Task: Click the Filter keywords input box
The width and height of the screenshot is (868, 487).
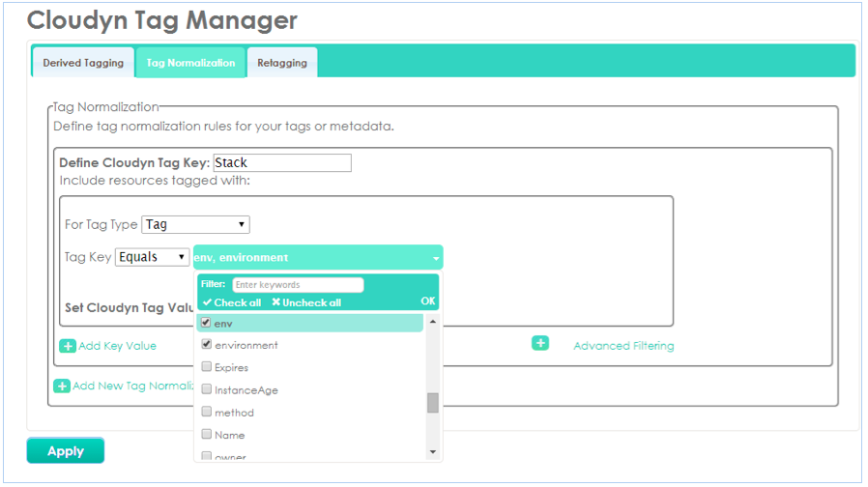Action: pyautogui.click(x=298, y=284)
